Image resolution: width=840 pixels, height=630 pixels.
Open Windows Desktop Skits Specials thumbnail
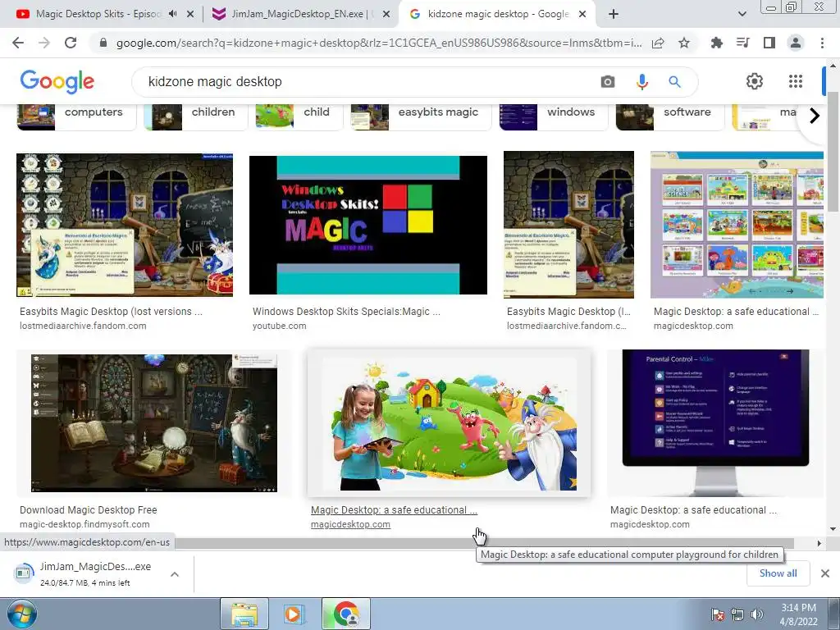(368, 225)
